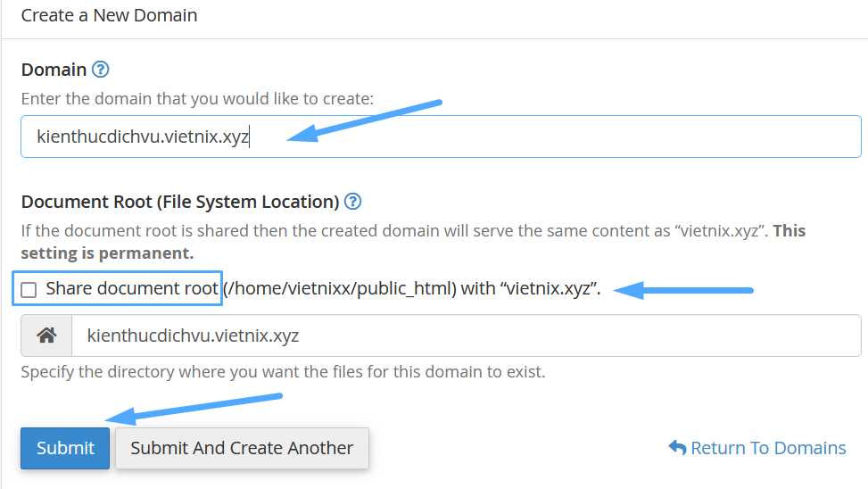Click into the document root directory field

pos(464,336)
